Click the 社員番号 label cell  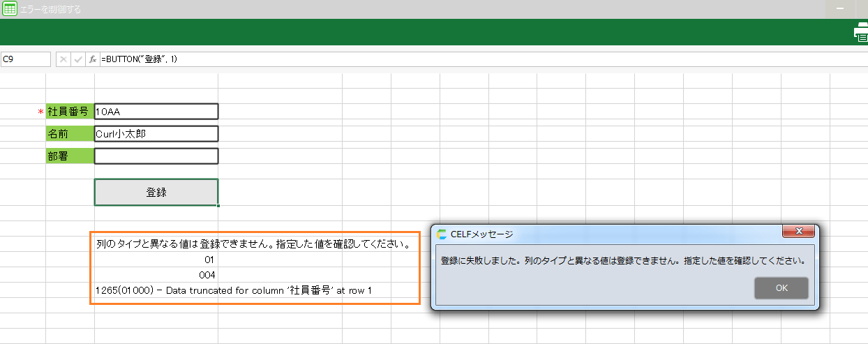point(70,112)
